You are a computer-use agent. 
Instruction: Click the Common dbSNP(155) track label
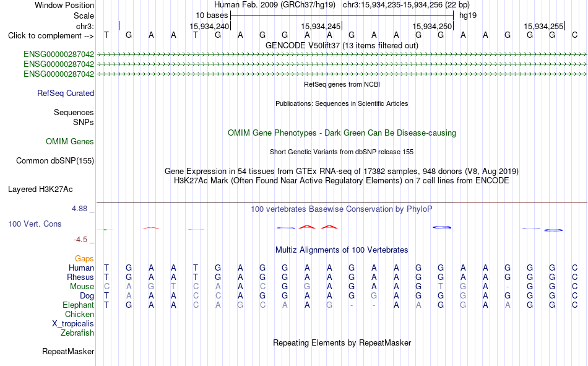[55, 160]
